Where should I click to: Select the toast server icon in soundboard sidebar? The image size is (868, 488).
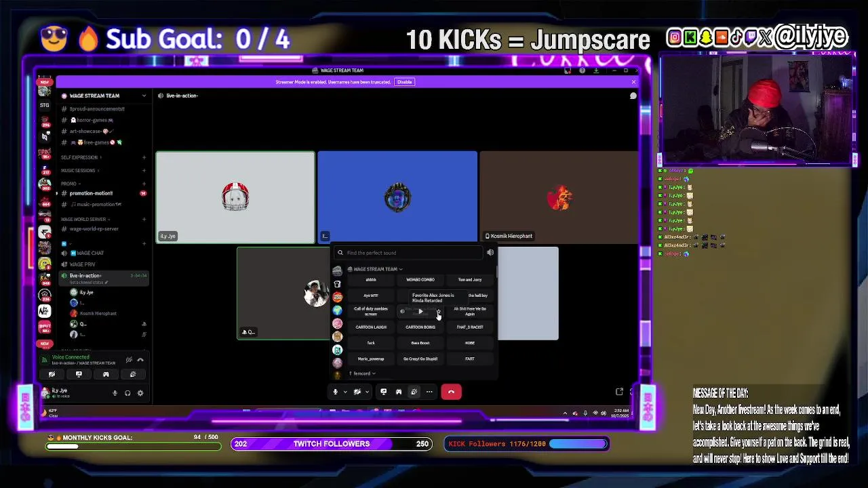coord(337,283)
